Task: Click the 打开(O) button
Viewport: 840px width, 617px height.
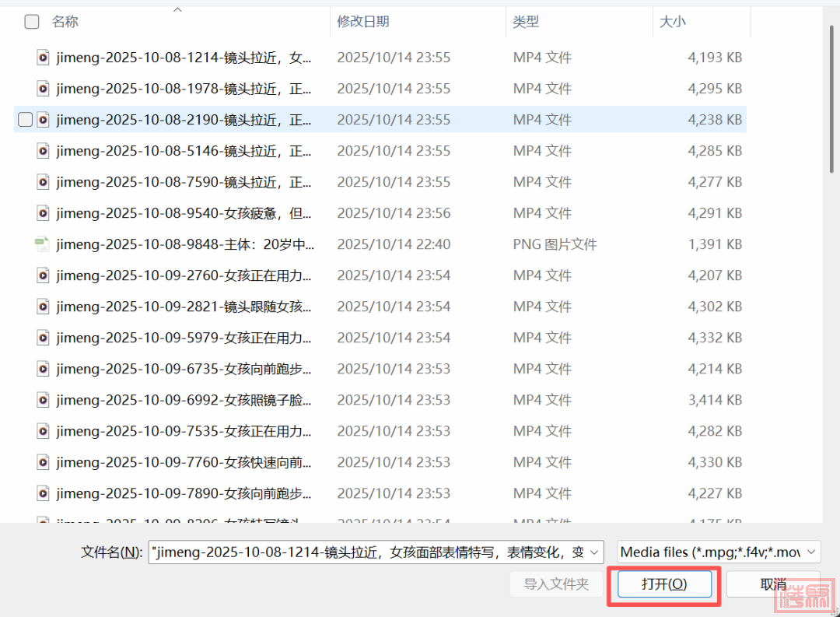Action: pyautogui.click(x=664, y=584)
